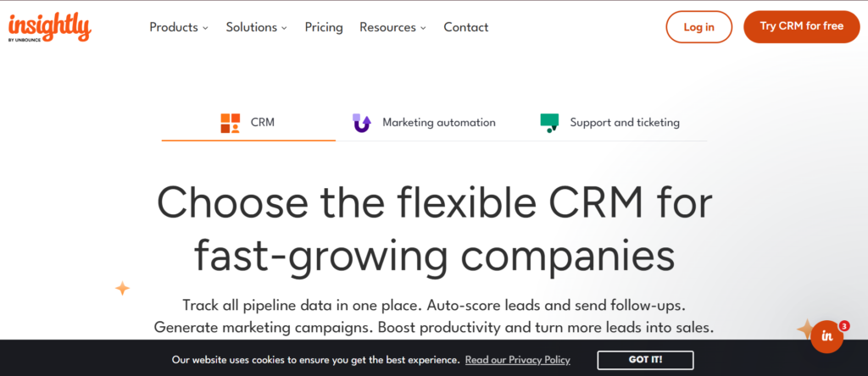Click the green Support and ticketing icon

(x=549, y=123)
